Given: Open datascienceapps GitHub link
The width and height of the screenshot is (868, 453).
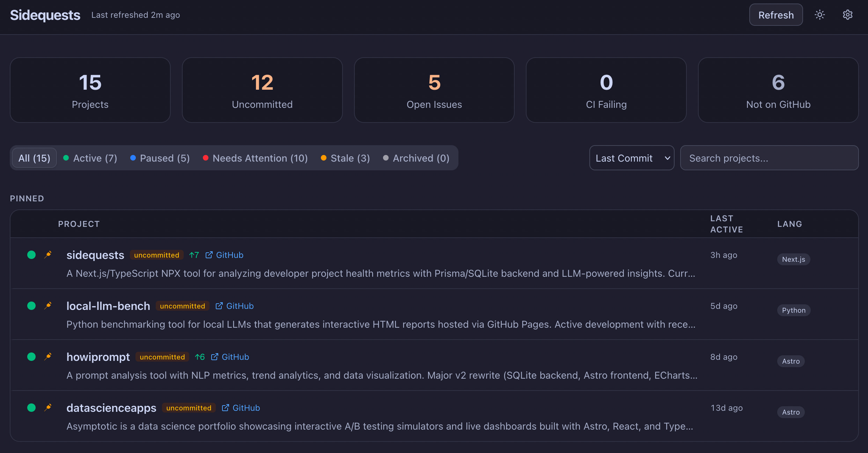Looking at the screenshot, I should (241, 408).
